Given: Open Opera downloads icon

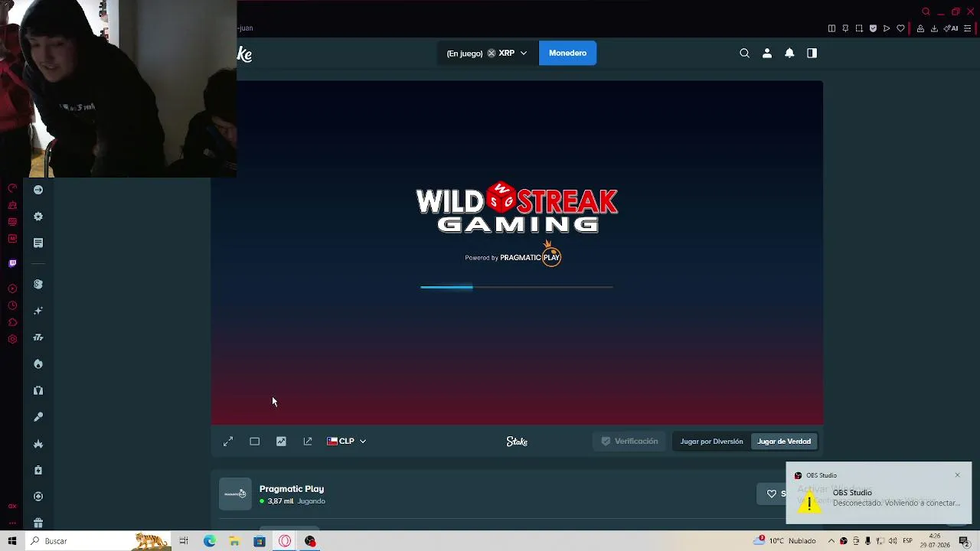Looking at the screenshot, I should click(934, 28).
